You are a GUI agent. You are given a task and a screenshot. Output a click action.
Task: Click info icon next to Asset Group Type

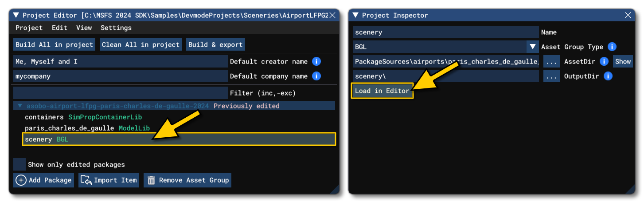(612, 47)
